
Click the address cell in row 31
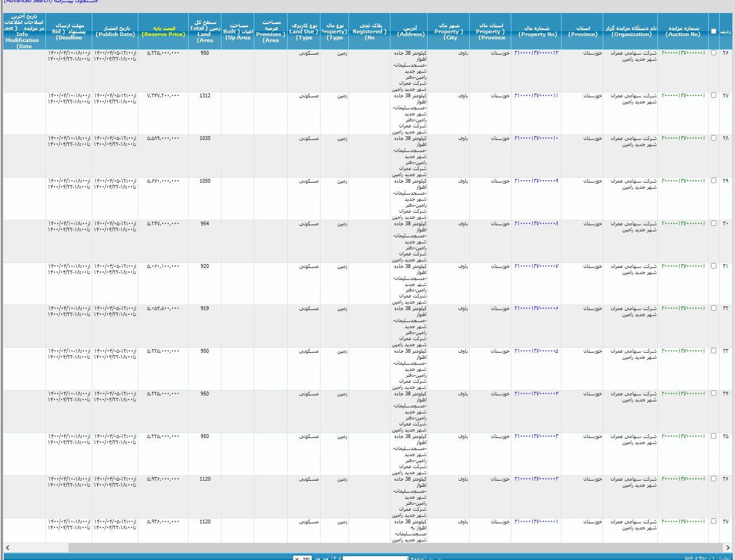tap(409, 284)
